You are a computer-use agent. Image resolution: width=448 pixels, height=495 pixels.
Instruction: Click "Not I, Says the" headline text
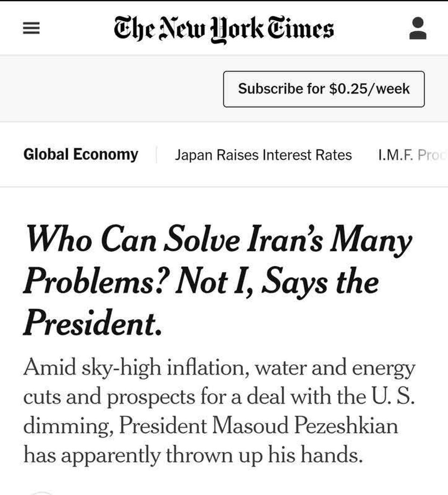click(277, 282)
